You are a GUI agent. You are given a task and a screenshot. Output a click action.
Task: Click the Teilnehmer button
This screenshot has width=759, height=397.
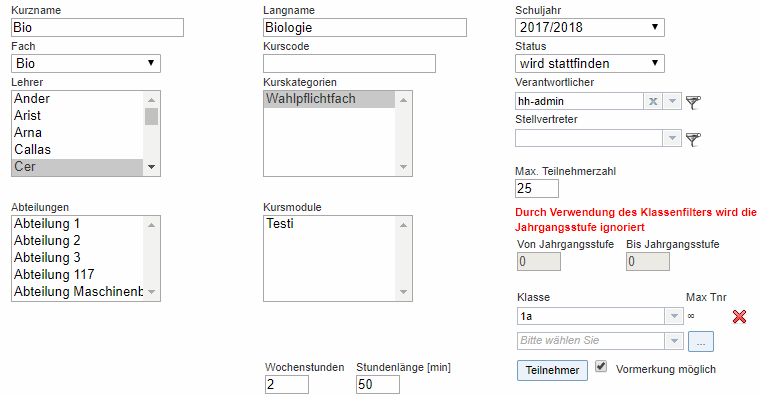pos(552,370)
